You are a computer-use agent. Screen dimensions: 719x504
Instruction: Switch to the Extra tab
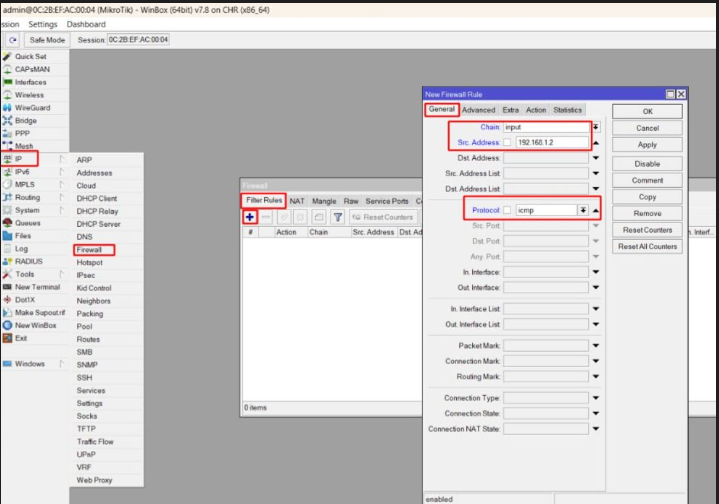click(510, 110)
